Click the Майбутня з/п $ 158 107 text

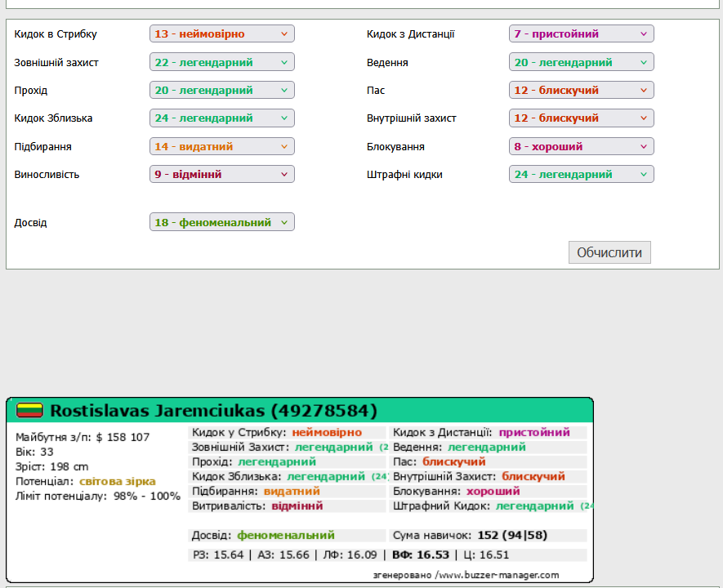coord(83,437)
